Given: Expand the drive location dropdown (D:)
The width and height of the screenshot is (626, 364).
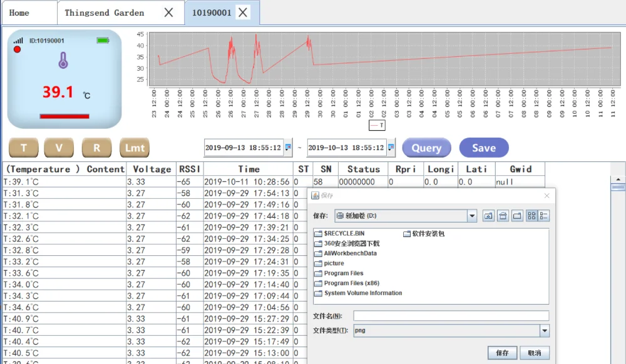Looking at the screenshot, I should point(472,216).
